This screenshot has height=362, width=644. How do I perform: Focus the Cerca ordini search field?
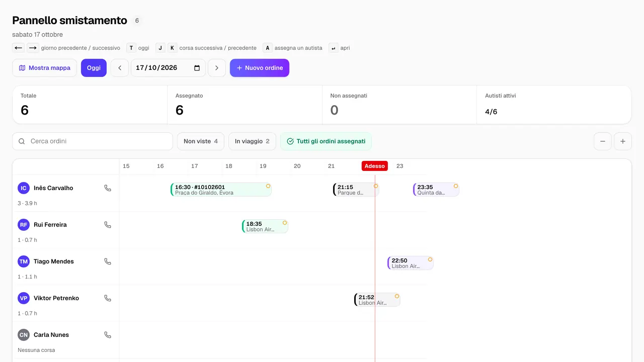pyautogui.click(x=93, y=141)
